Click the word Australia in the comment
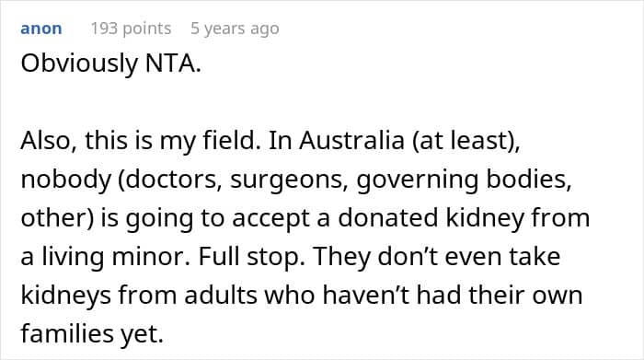644x360 pixels. pyautogui.click(x=352, y=140)
